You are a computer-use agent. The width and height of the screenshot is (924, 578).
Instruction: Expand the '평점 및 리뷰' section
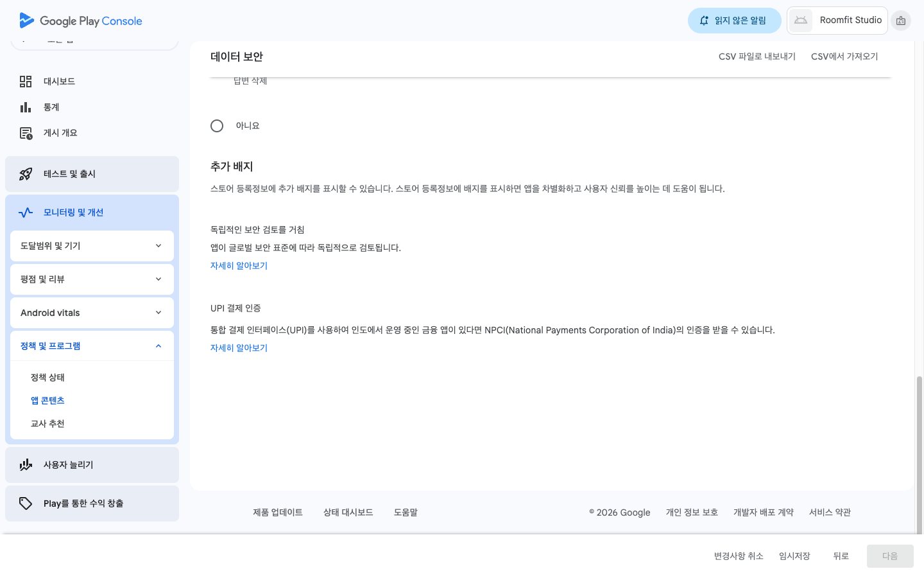click(92, 279)
